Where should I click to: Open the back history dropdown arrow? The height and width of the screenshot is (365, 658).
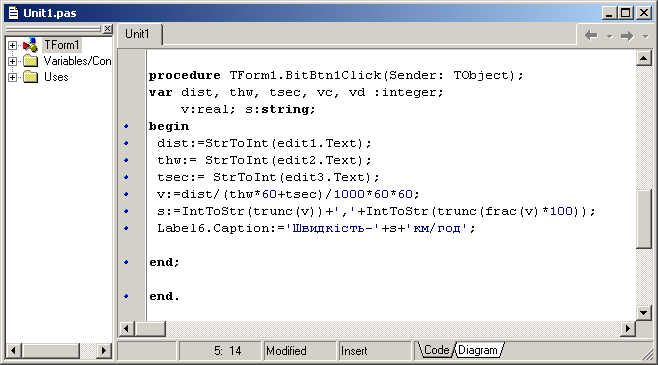coord(609,36)
